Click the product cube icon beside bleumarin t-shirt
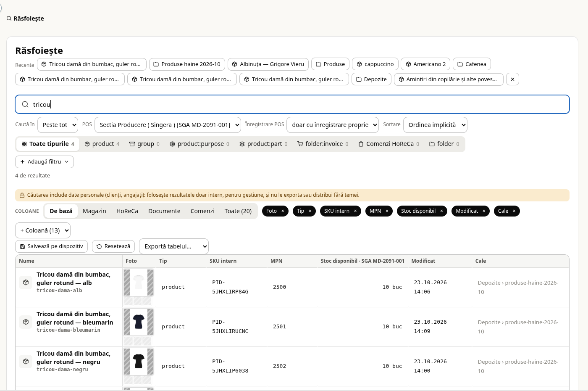This screenshot has height=391, width=588. 26,322
